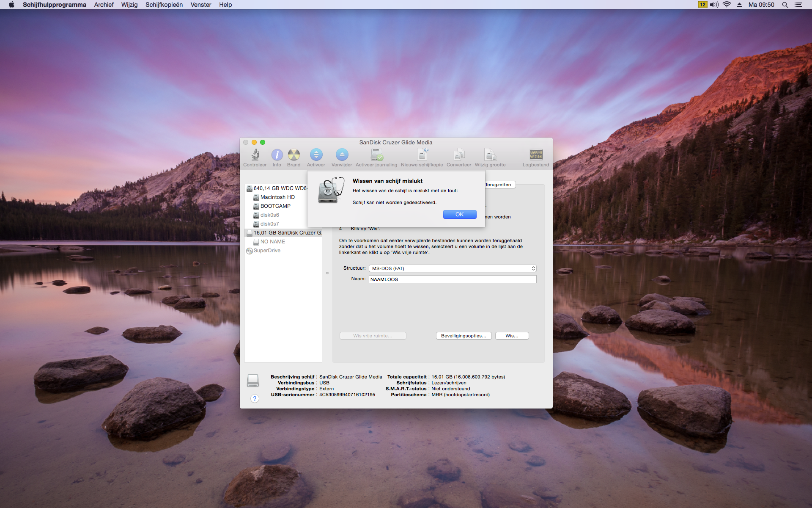Open the Logbestand log icon
This screenshot has height=508, width=812.
(x=536, y=155)
